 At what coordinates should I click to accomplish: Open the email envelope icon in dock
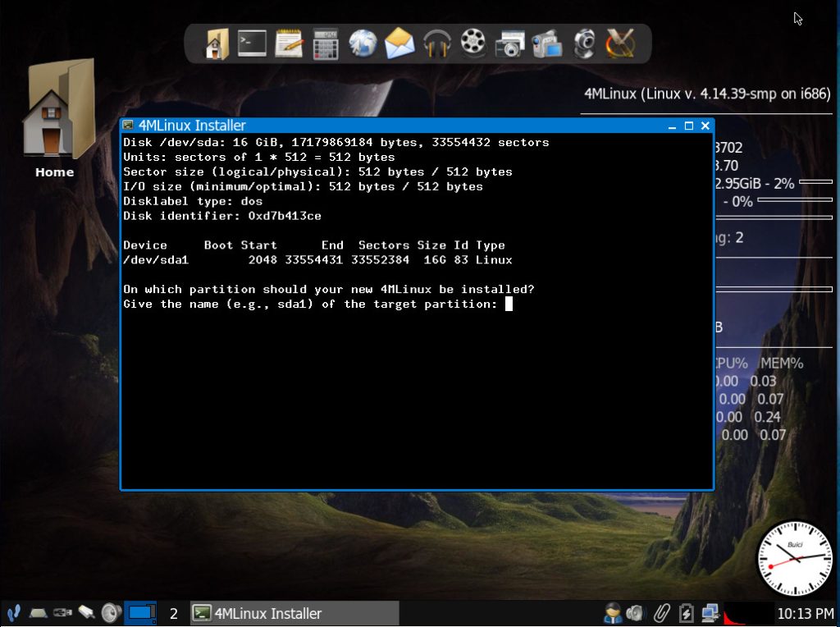pos(399,43)
